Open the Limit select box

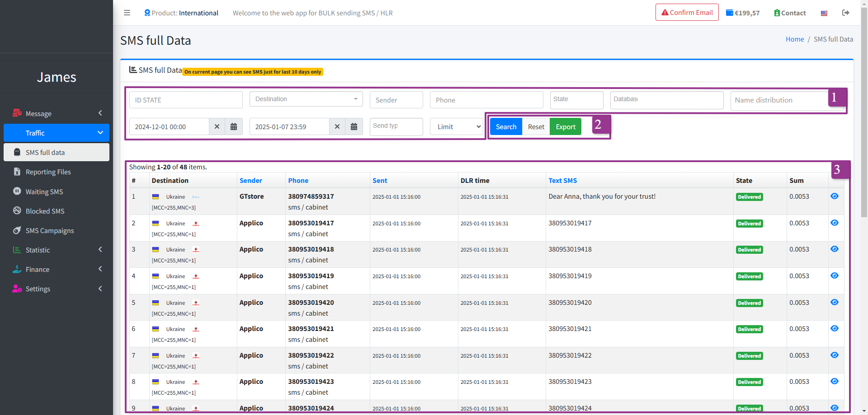[457, 127]
